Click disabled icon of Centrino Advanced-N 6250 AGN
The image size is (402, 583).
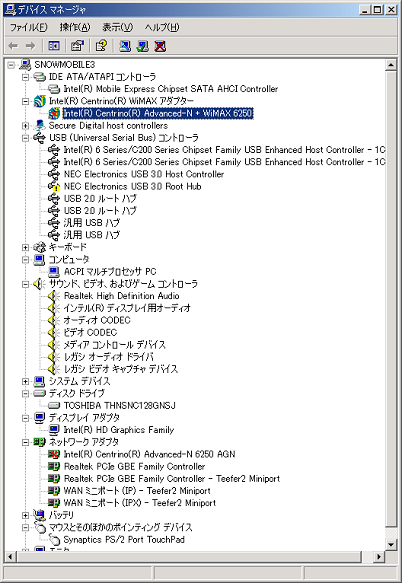(54, 454)
